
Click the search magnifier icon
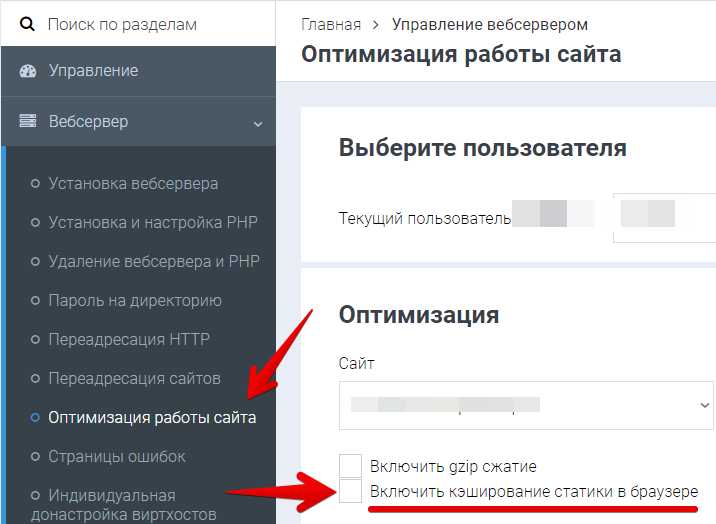[x=28, y=24]
